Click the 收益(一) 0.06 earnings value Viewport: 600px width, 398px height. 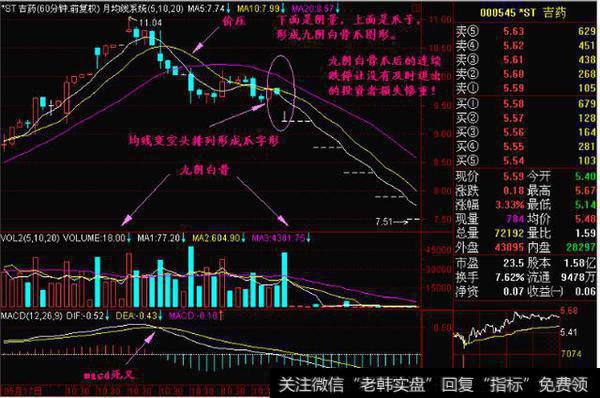(562, 291)
